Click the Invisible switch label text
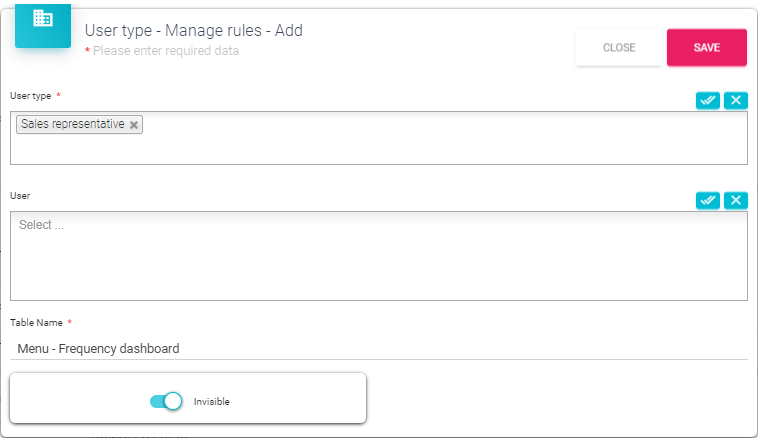Viewport: 758px width, 438px height. (x=212, y=401)
